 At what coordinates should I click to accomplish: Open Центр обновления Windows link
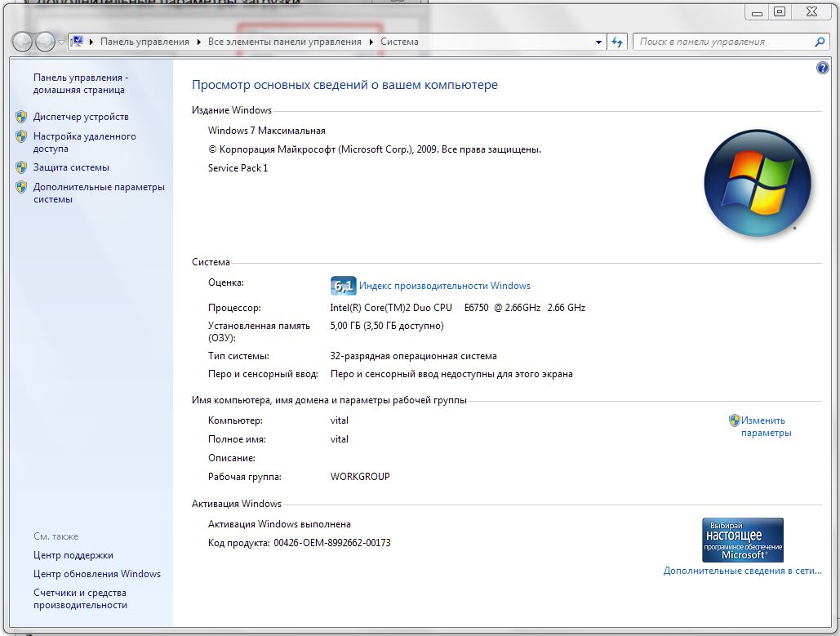(x=97, y=574)
